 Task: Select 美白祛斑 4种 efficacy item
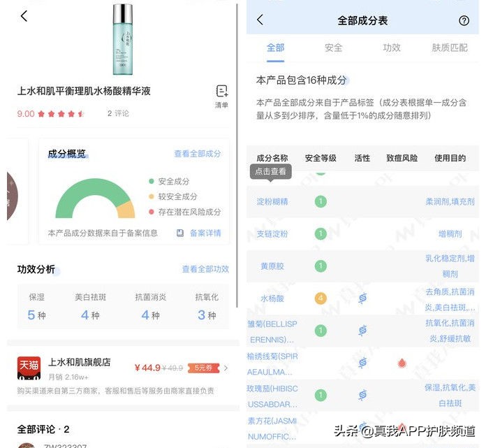click(91, 307)
